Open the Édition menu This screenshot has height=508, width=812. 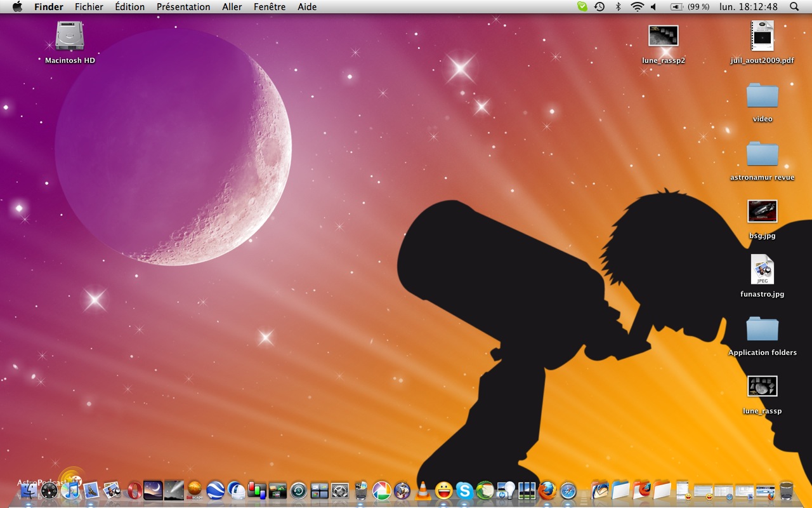130,7
